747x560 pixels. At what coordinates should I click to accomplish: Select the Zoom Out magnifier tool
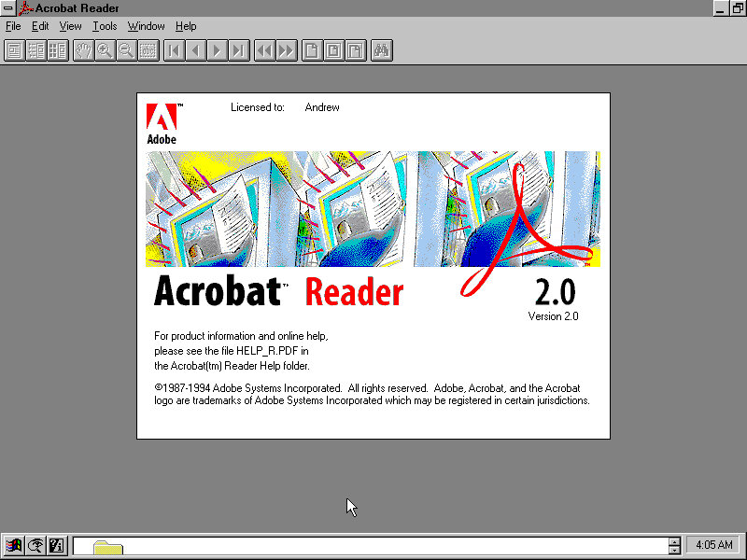pos(126,50)
